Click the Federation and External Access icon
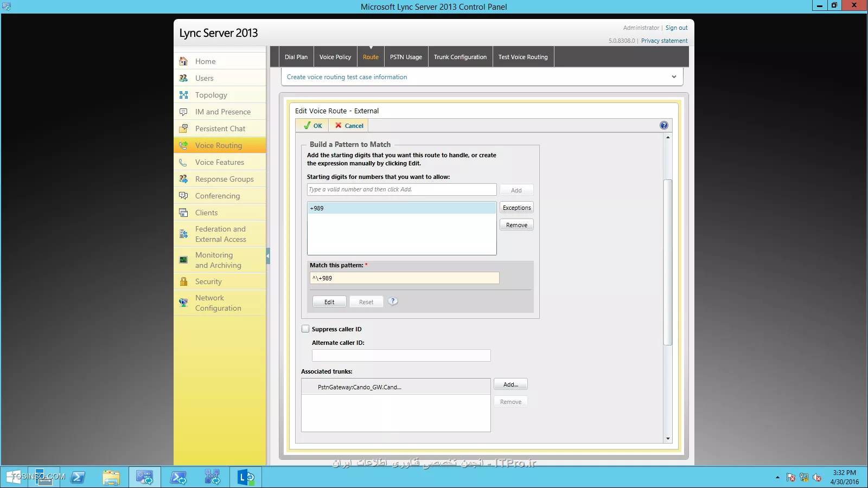868x488 pixels. (x=183, y=234)
